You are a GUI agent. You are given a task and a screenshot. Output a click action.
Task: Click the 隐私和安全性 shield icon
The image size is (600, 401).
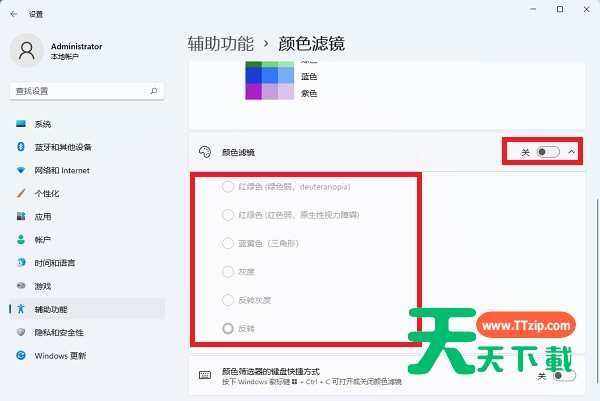click(21, 332)
